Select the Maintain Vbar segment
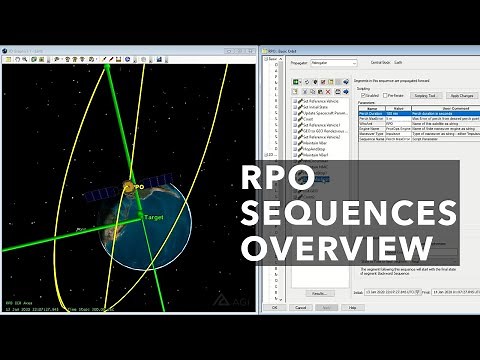This screenshot has width=480, height=360. [x=314, y=143]
